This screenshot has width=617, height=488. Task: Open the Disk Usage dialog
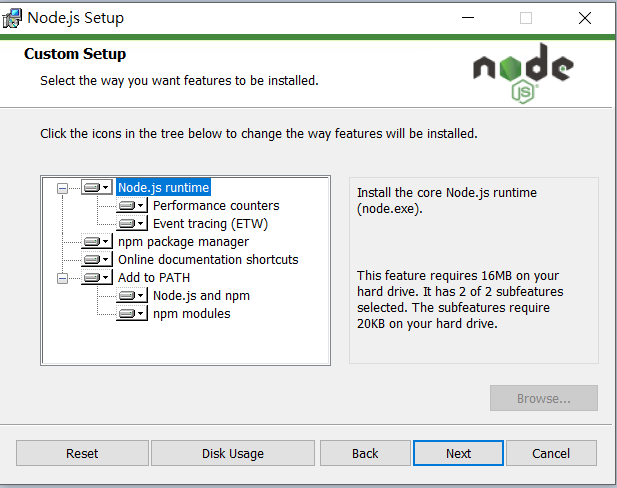pos(233,453)
